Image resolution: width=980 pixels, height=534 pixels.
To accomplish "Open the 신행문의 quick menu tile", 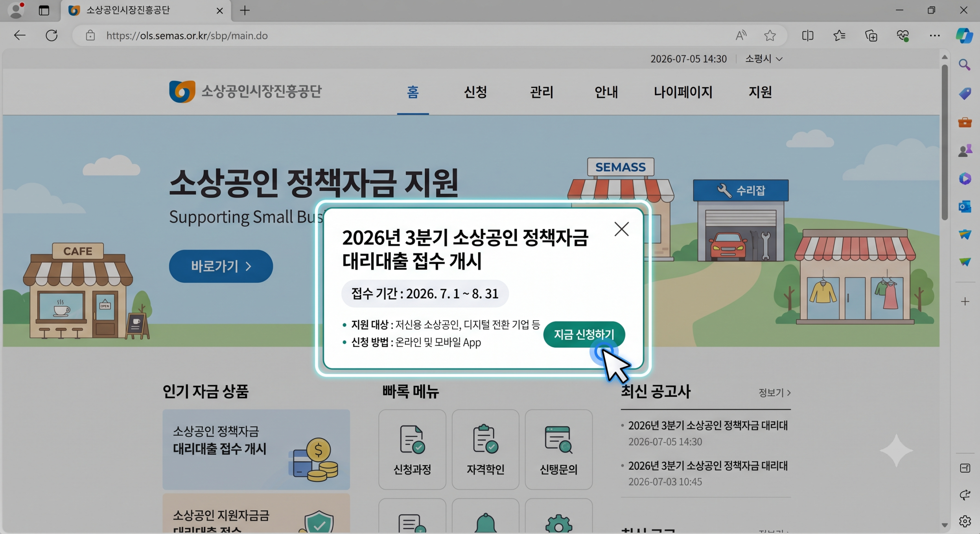I will pyautogui.click(x=559, y=449).
